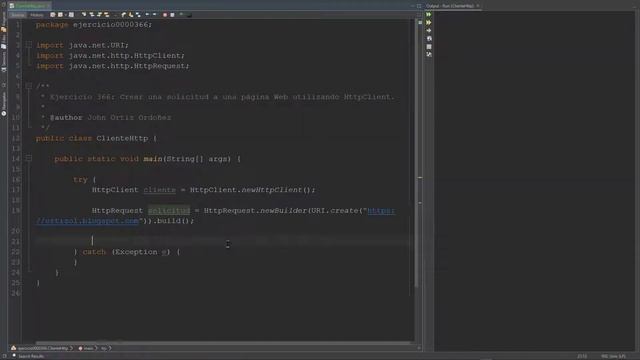Close the ClienteHttp.java editor tab
This screenshot has height=360, width=640.
48,6
